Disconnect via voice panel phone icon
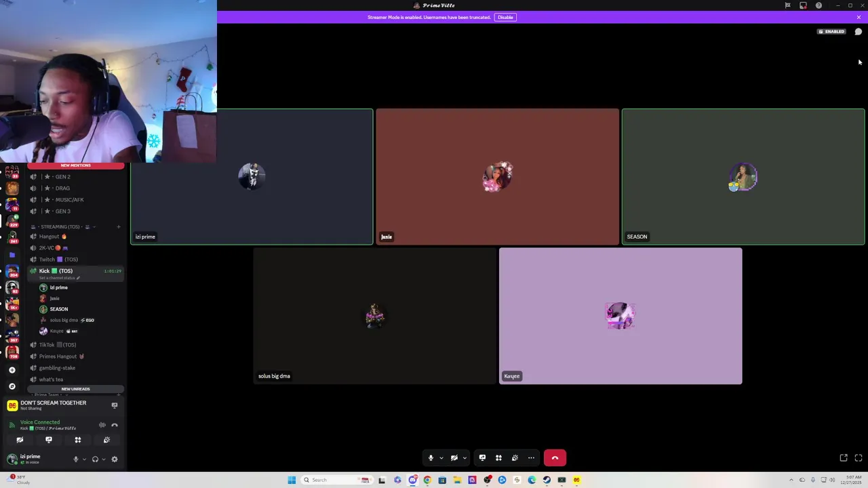 (x=114, y=425)
